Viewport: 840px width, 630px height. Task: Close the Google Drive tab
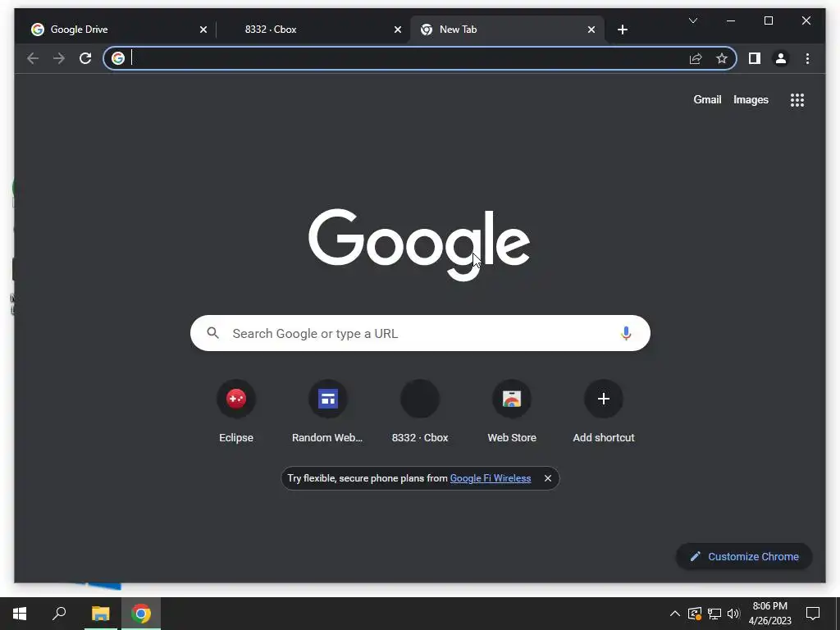[203, 30]
